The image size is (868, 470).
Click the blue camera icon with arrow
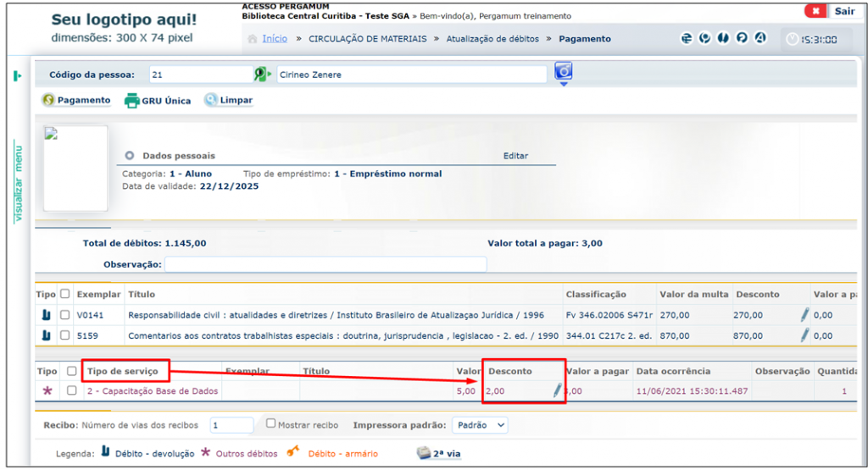[563, 72]
